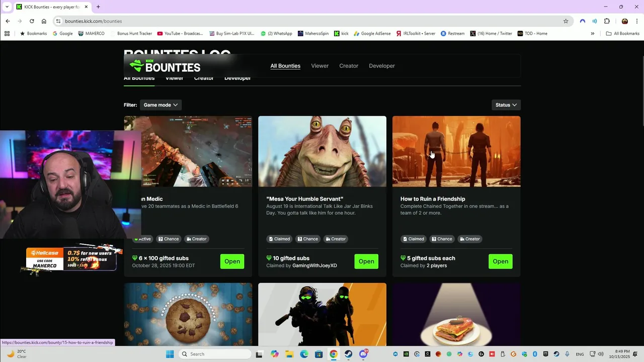Click the How to Ruin a Friendship title
644x362 pixels.
click(x=433, y=199)
